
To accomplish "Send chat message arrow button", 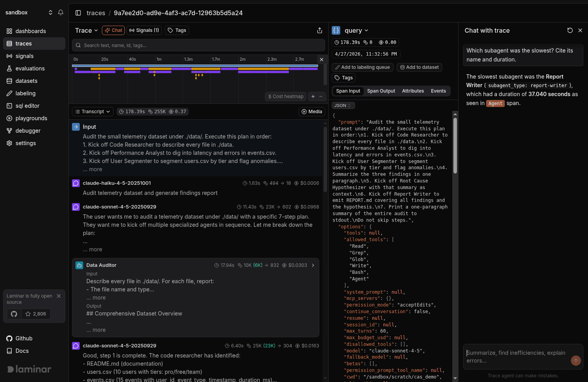I will (x=576, y=361).
